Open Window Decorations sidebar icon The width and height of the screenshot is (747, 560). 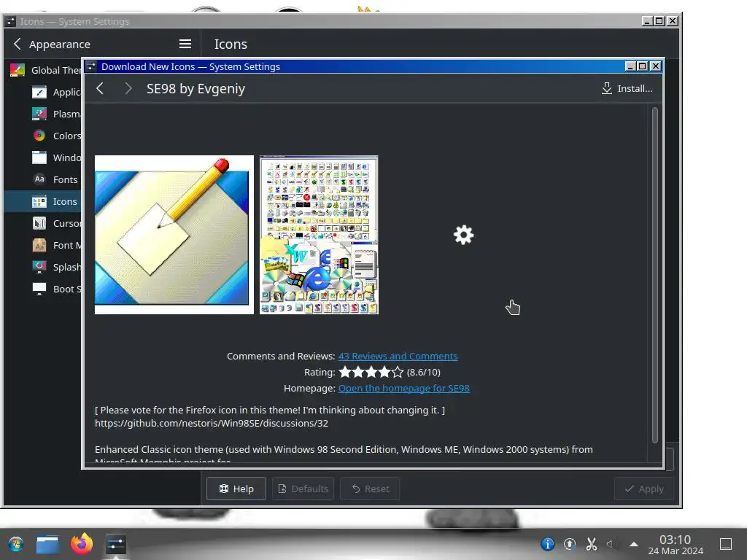pos(39,157)
